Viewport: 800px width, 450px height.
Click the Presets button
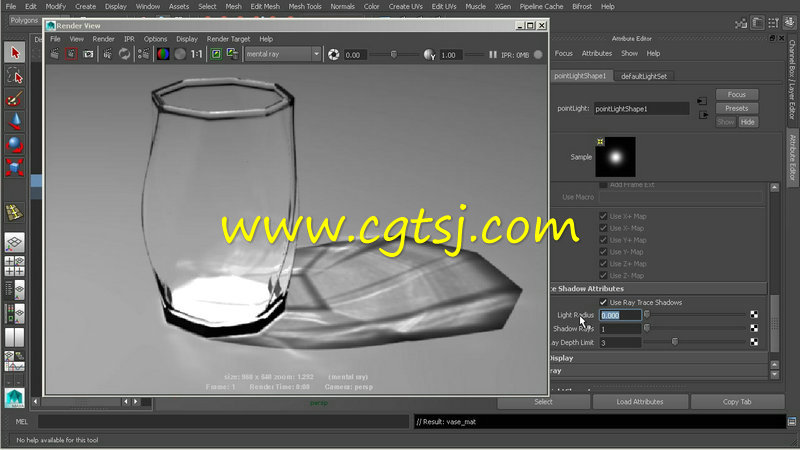coord(737,108)
